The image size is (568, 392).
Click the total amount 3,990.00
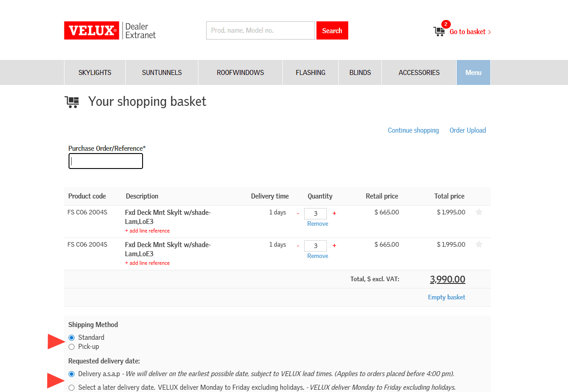448,279
